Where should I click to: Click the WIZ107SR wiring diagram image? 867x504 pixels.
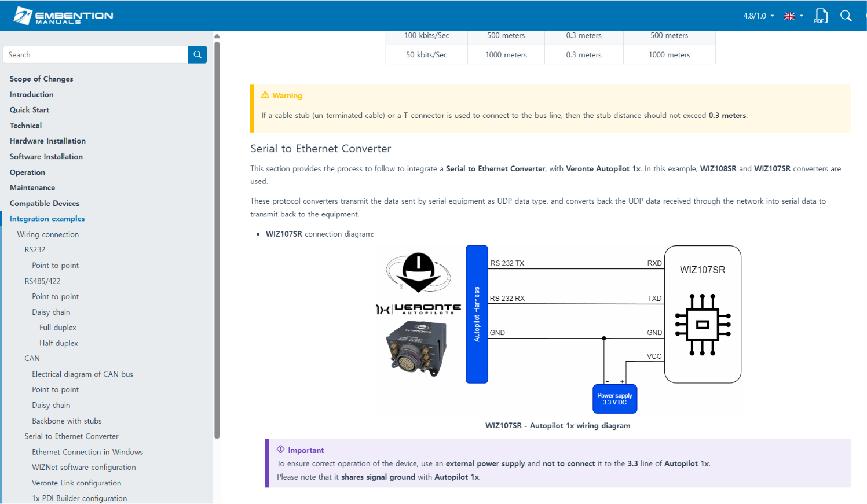tap(558, 330)
